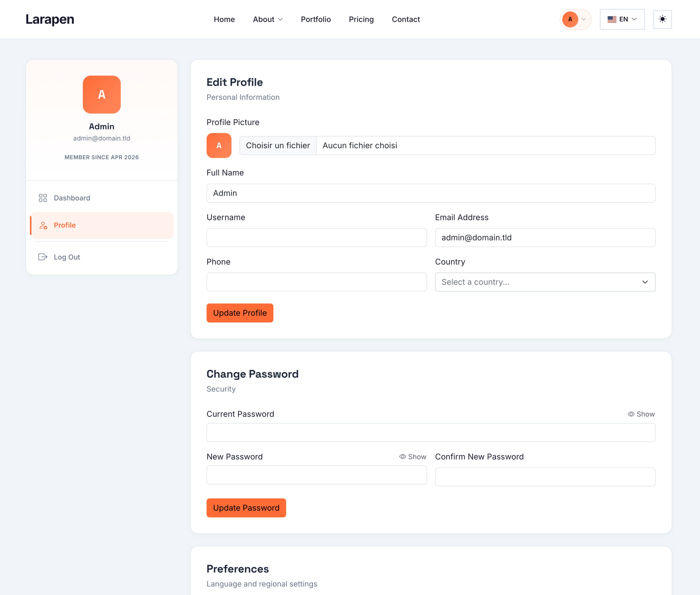This screenshot has width=700, height=595.
Task: Open the user account avatar dropdown
Action: [x=575, y=19]
